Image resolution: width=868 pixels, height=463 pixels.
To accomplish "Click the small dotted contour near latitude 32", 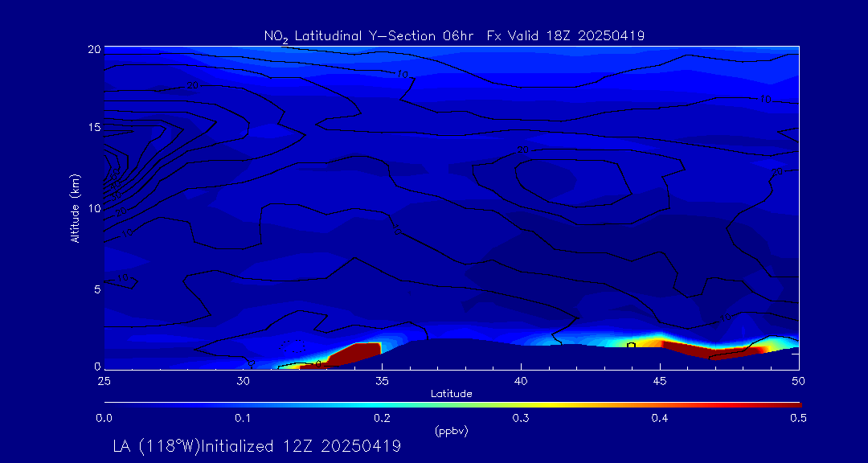I will coord(293,346).
